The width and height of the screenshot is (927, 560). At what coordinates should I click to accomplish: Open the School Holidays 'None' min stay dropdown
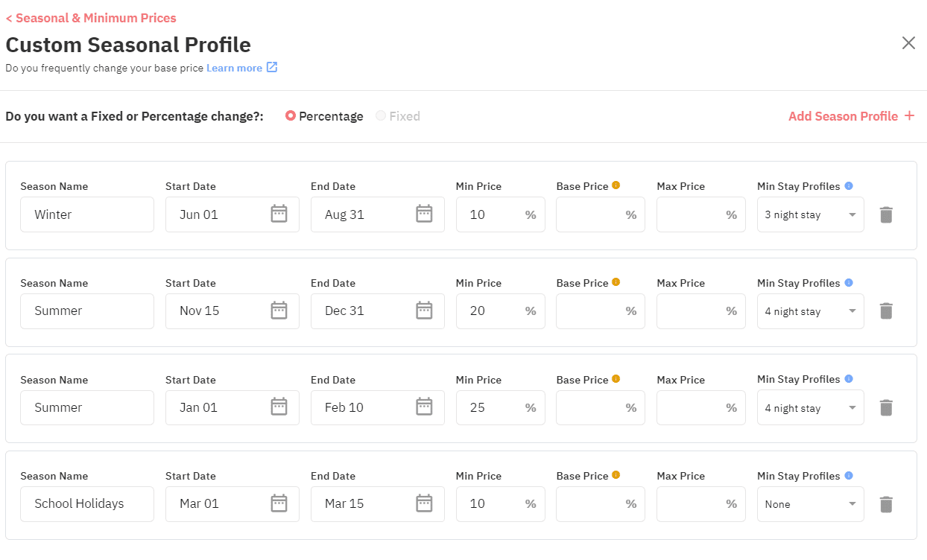[811, 504]
